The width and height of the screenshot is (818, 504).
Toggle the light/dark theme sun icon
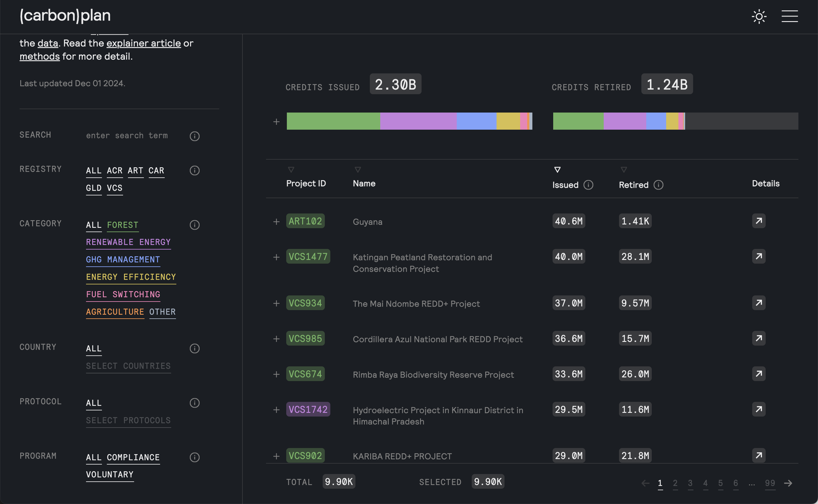(759, 16)
